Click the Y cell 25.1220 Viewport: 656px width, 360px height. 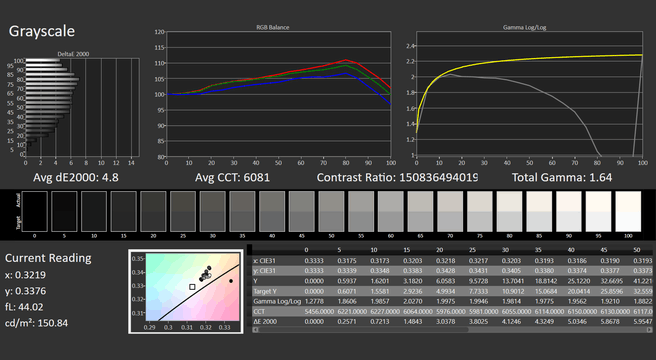(x=578, y=281)
